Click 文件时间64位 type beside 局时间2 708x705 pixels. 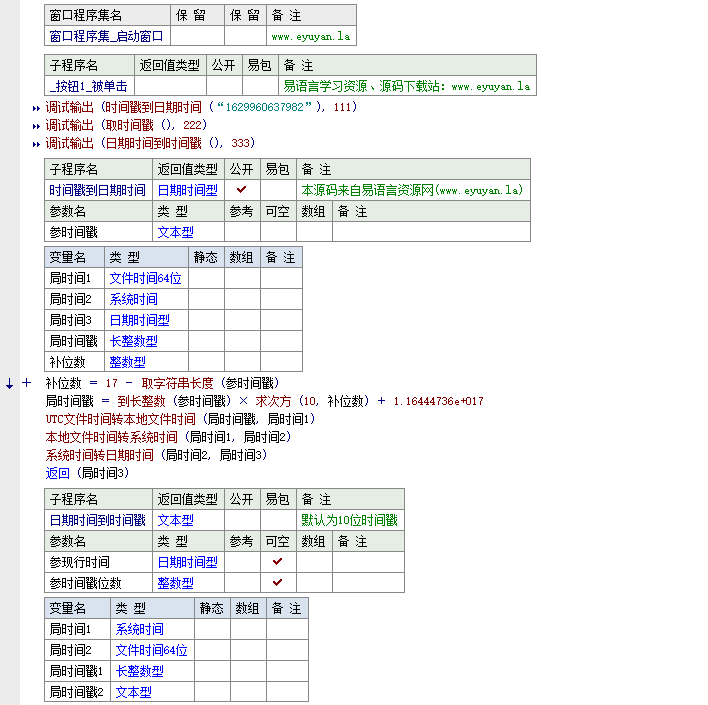click(x=151, y=649)
